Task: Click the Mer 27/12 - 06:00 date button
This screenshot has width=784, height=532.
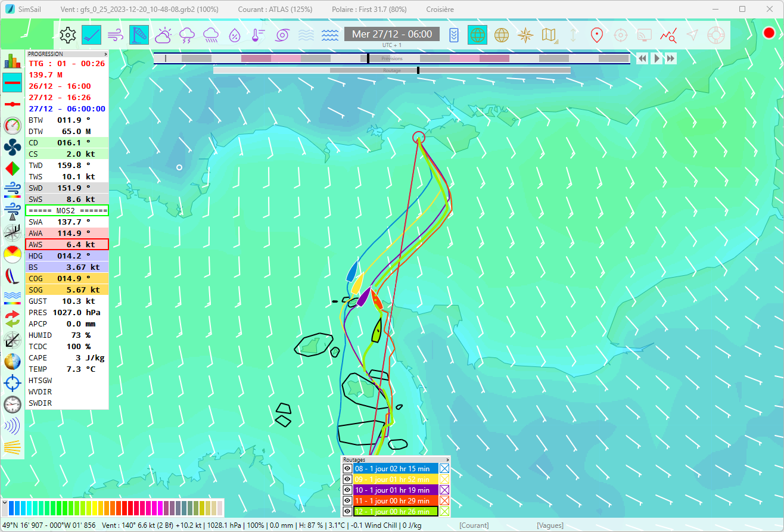Action: click(391, 34)
